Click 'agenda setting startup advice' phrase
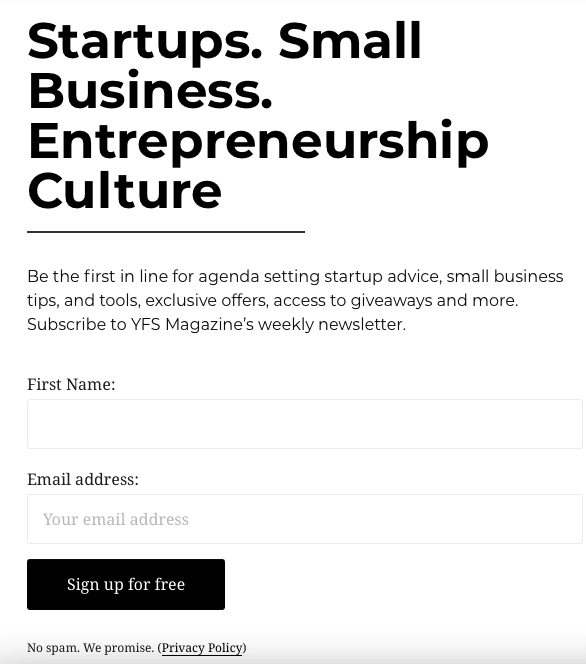The image size is (586, 664). pyautogui.click(x=320, y=277)
